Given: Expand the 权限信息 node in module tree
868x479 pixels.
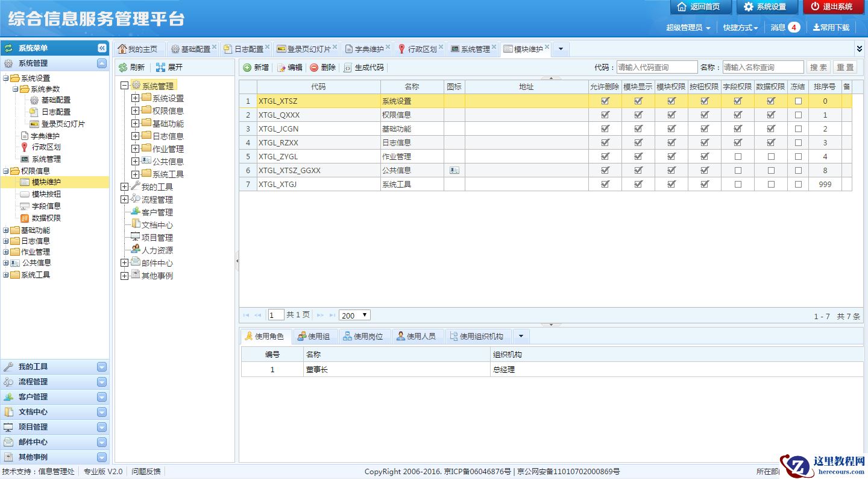Looking at the screenshot, I should [x=135, y=111].
